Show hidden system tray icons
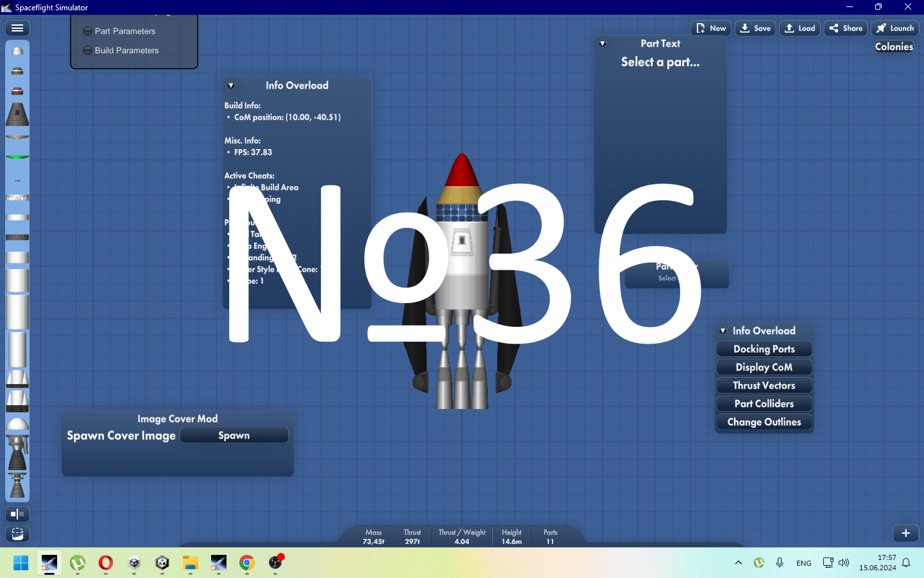Screen dimensions: 924x578 (739, 563)
